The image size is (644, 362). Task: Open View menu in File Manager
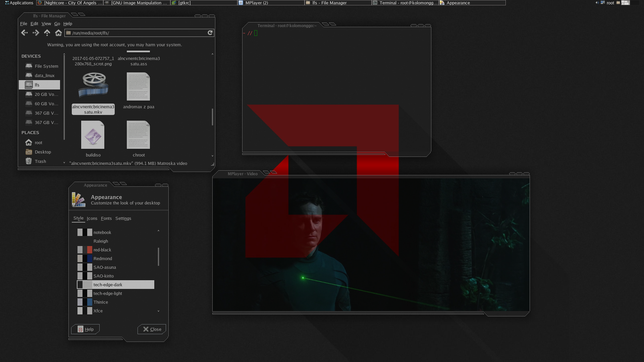(46, 23)
